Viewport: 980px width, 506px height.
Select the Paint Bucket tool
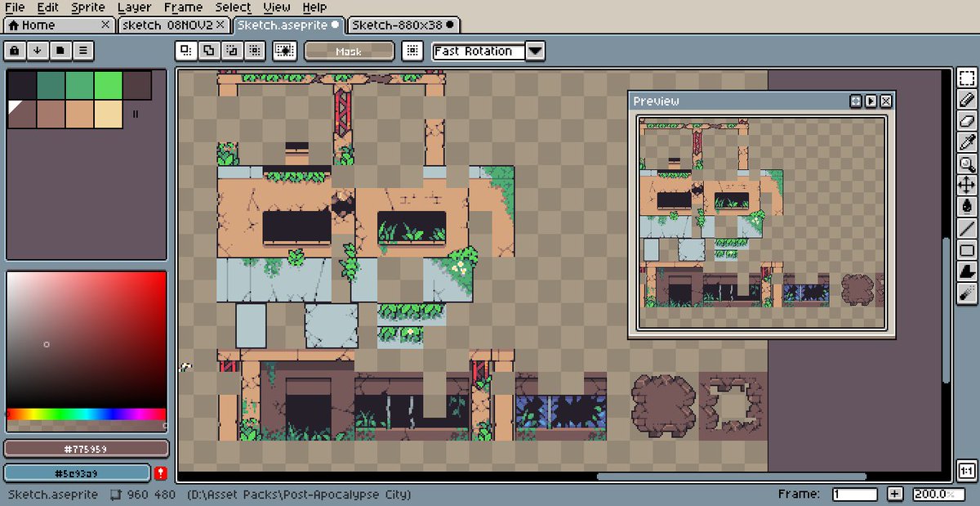coord(967,206)
